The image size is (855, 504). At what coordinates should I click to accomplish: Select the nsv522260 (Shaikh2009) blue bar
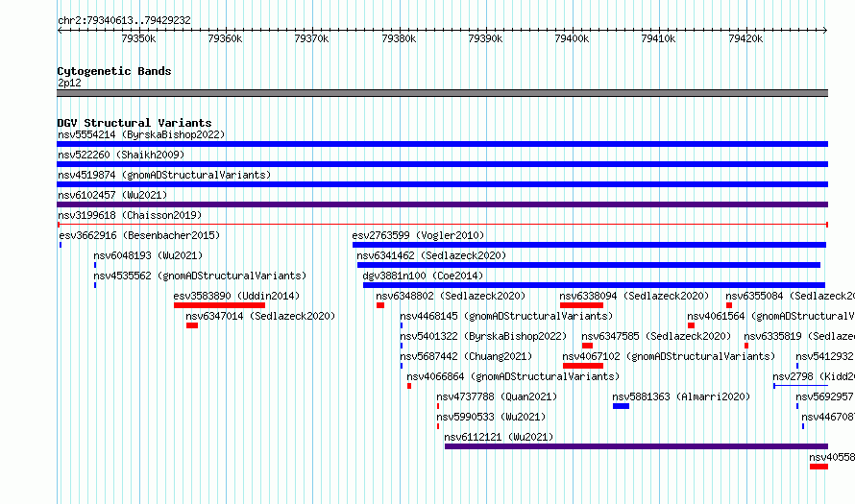[x=442, y=164]
